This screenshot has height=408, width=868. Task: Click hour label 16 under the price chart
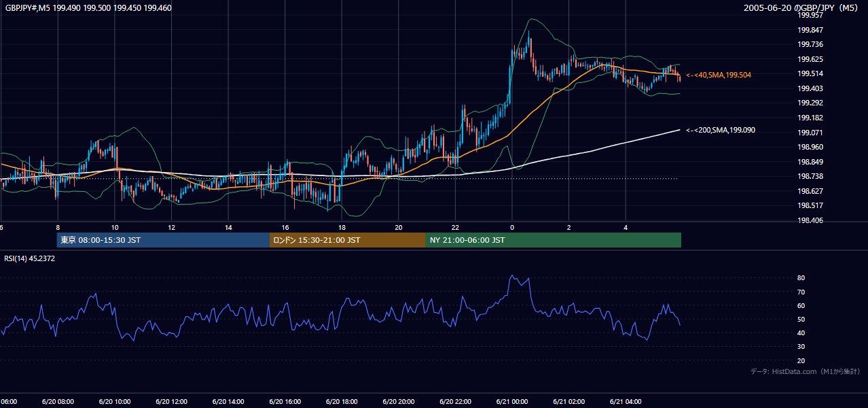(x=285, y=228)
